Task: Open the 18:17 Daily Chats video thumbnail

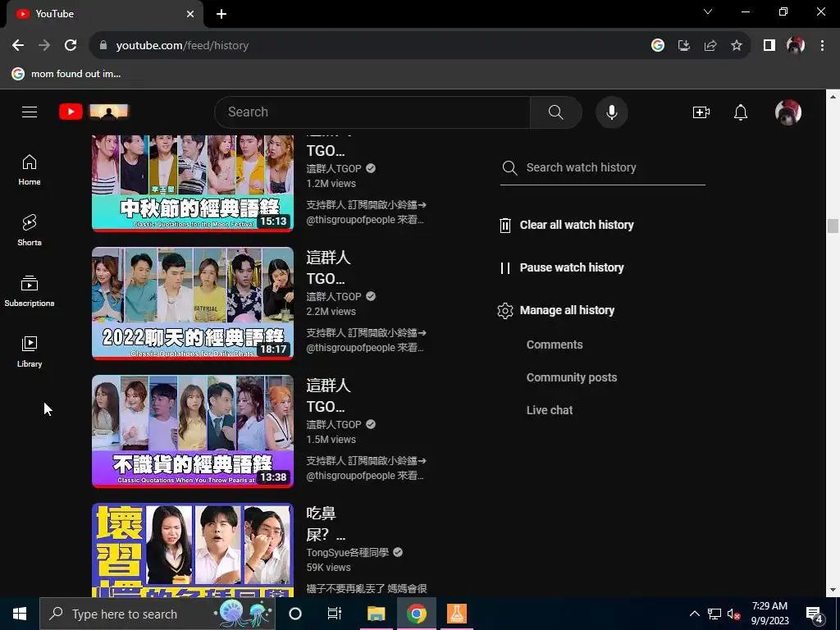Action: [x=193, y=304]
